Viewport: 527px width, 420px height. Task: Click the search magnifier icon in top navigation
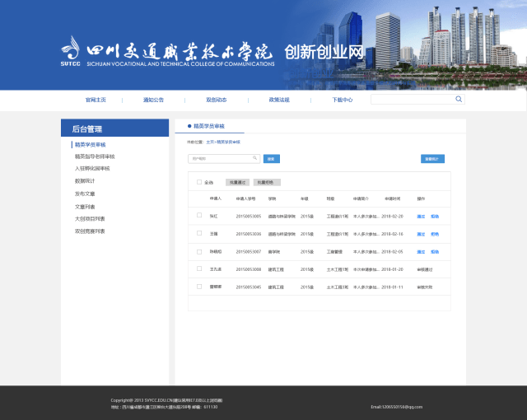(459, 99)
